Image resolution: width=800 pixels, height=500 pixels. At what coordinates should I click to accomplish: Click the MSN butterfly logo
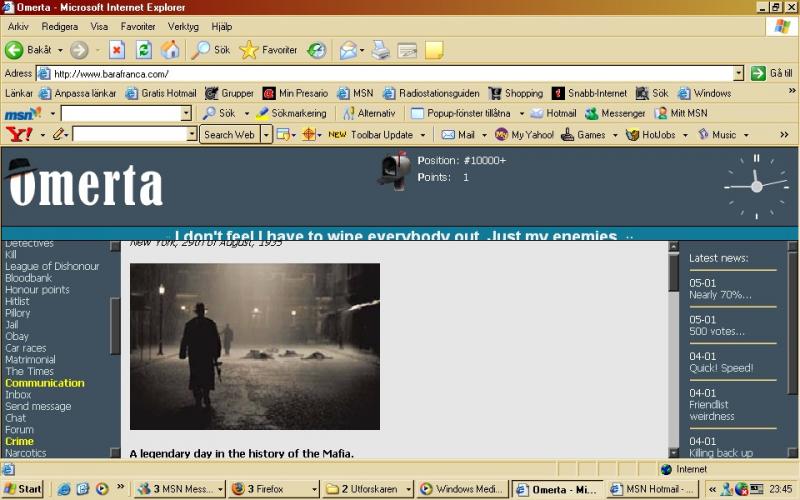click(x=22, y=114)
